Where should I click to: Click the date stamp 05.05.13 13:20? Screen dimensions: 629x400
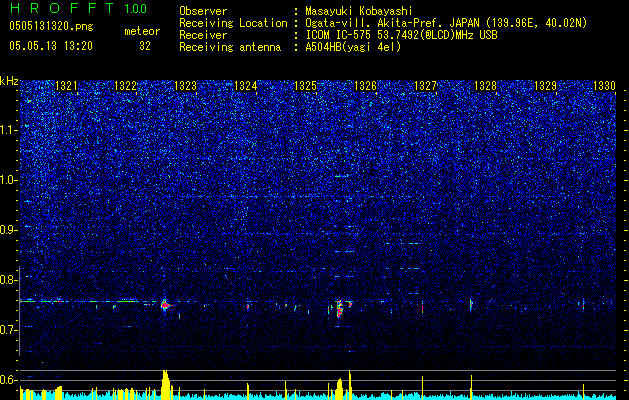click(x=51, y=46)
